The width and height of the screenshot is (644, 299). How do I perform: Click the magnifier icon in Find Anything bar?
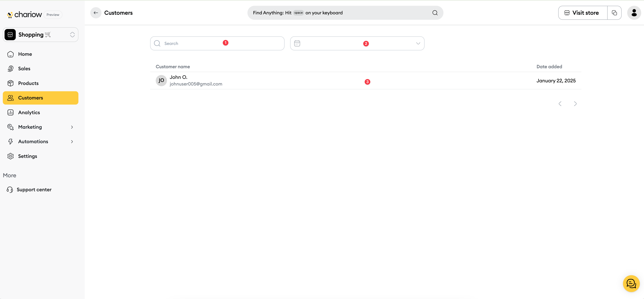point(435,13)
